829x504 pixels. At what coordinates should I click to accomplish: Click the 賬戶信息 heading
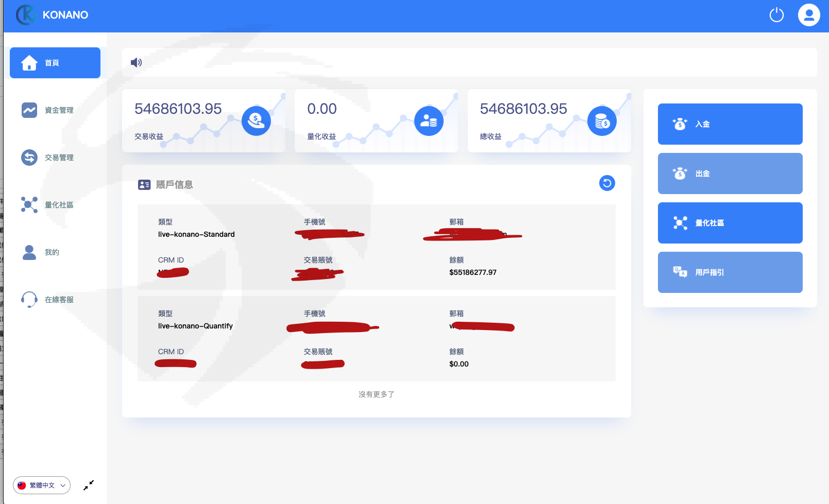(174, 185)
